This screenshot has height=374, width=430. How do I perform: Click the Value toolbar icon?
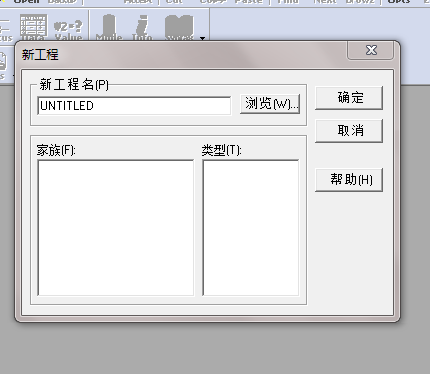68,30
